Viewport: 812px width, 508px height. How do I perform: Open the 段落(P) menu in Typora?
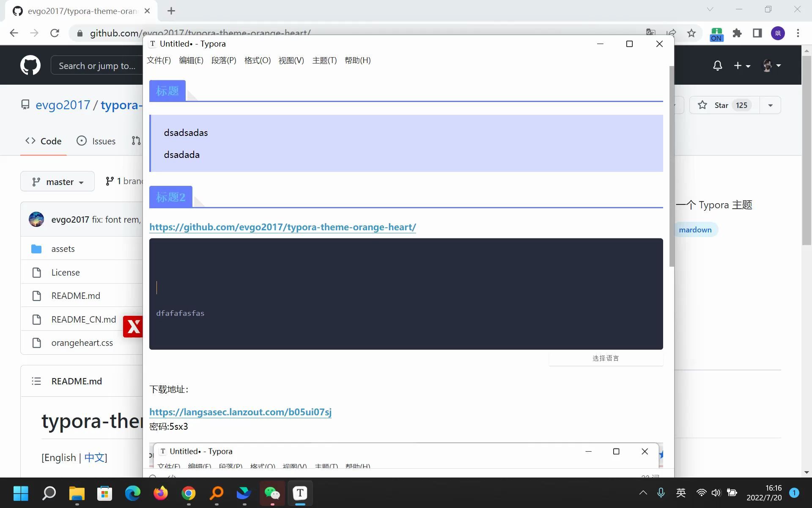tap(224, 60)
